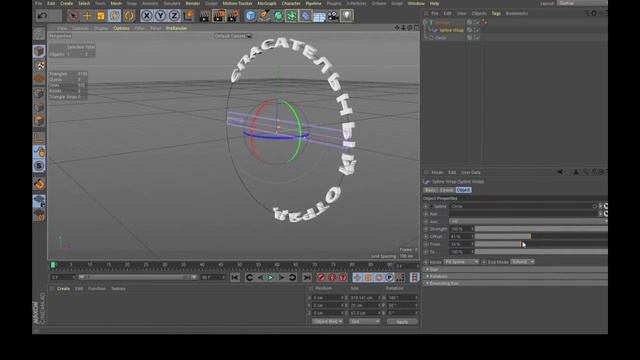Screen dimensions: 640x360
Task: Open the Object Manager Tags menu
Action: (496, 13)
